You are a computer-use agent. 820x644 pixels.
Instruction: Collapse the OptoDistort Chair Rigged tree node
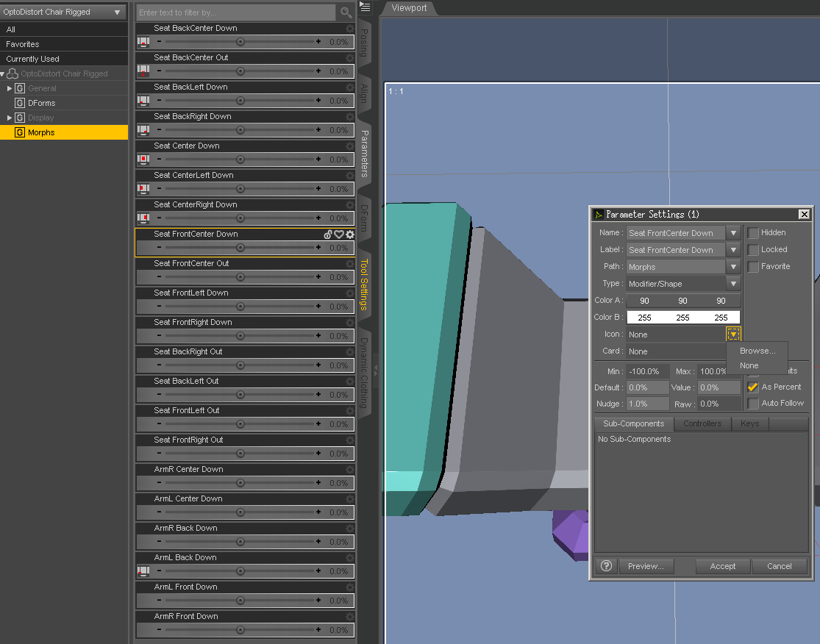[x=3, y=74]
